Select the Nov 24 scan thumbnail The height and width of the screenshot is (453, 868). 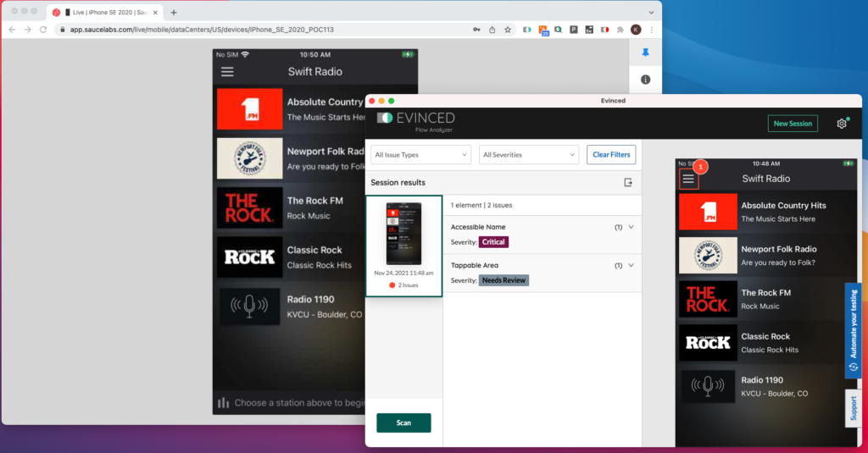tap(404, 246)
